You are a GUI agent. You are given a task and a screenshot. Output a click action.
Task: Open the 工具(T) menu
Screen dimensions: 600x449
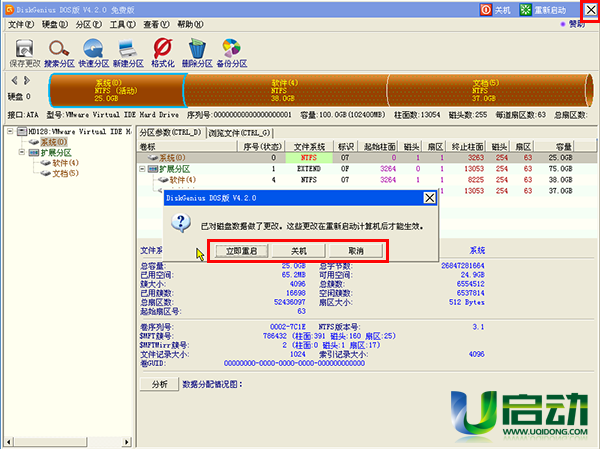122,24
